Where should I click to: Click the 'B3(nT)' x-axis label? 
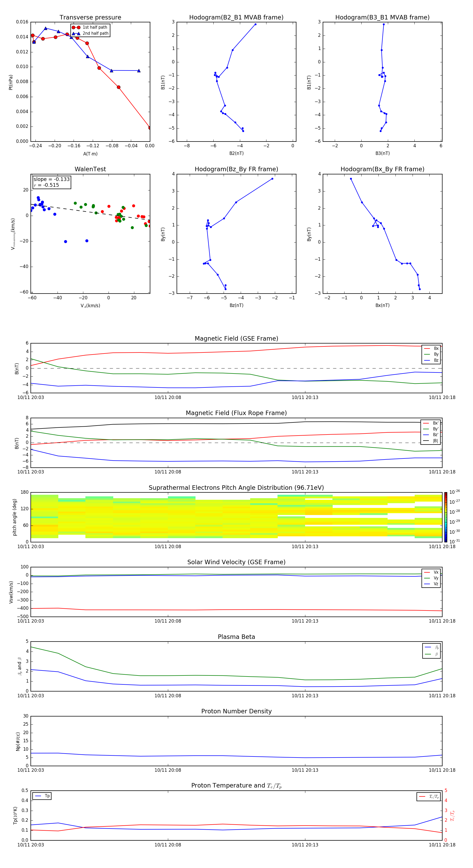click(382, 153)
